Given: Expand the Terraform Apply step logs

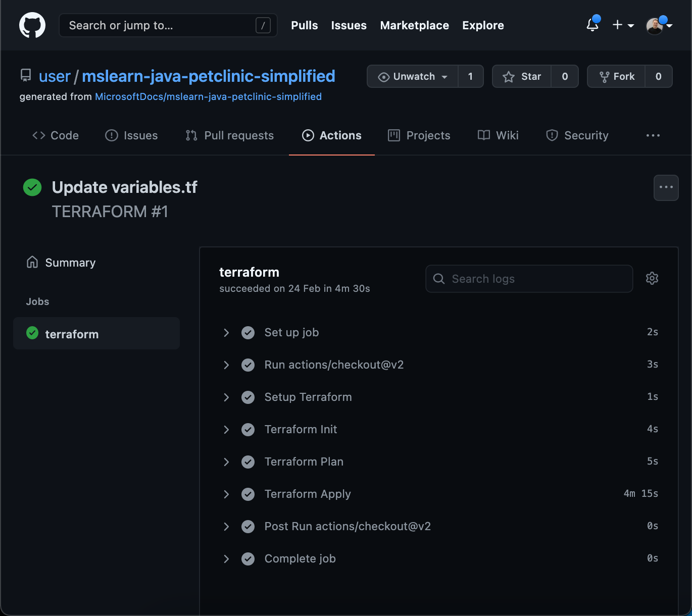Looking at the screenshot, I should (226, 494).
